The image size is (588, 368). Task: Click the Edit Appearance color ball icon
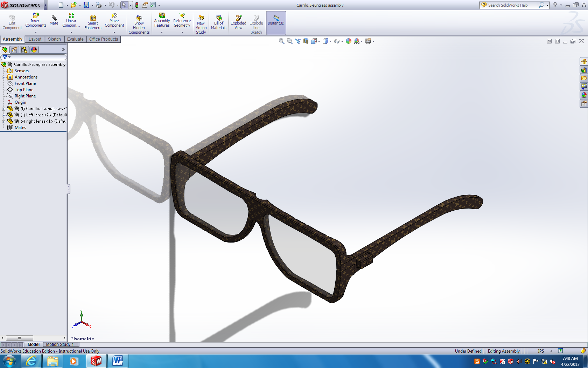pos(349,41)
